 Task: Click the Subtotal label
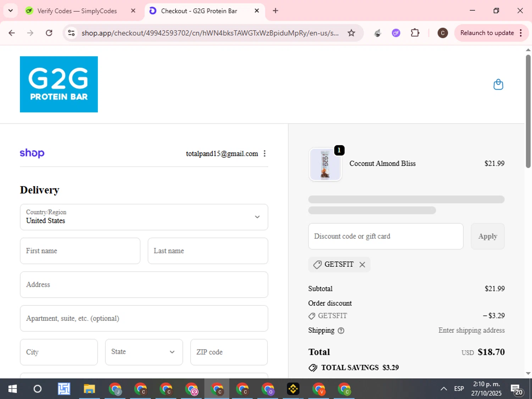coord(320,289)
